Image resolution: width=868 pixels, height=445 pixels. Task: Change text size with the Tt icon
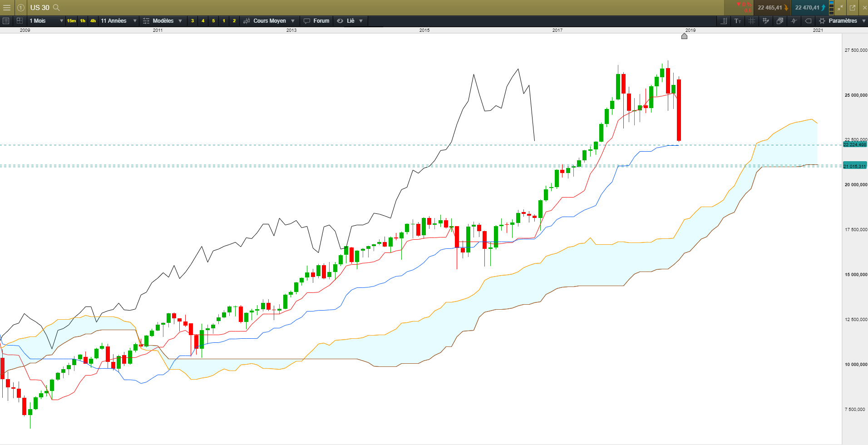[x=738, y=21]
